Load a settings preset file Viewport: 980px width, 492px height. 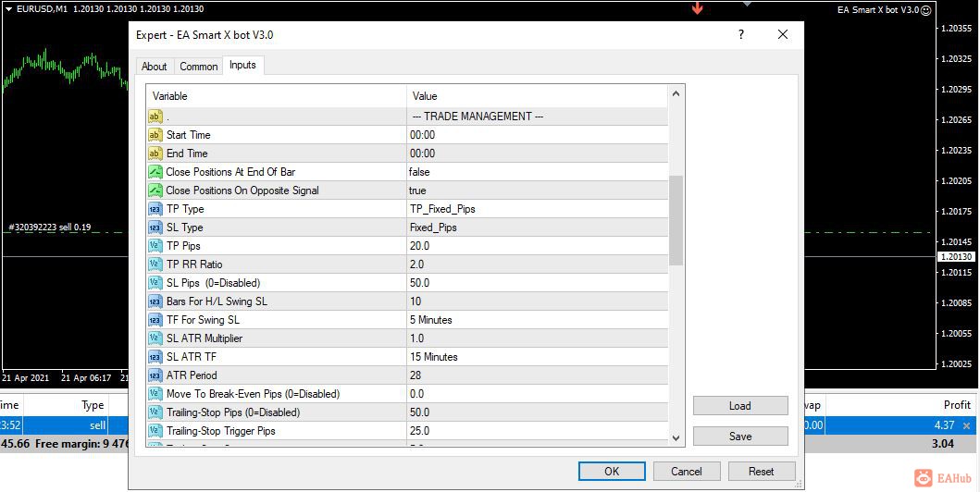(740, 406)
